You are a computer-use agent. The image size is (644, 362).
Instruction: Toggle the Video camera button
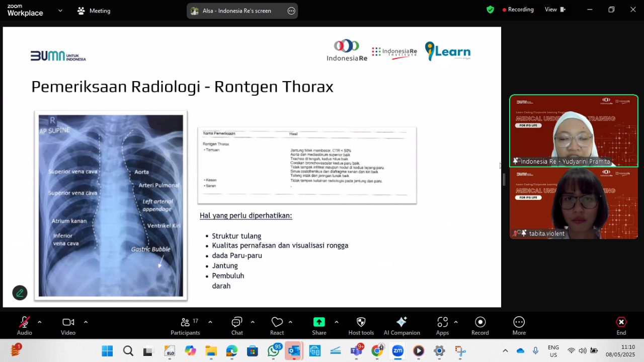pyautogui.click(x=68, y=322)
